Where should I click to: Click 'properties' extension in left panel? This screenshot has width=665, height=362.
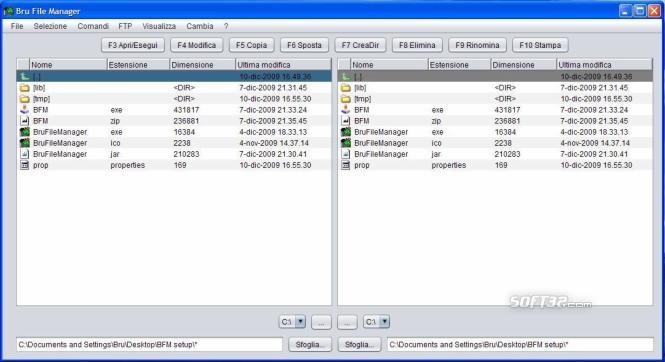click(127, 165)
